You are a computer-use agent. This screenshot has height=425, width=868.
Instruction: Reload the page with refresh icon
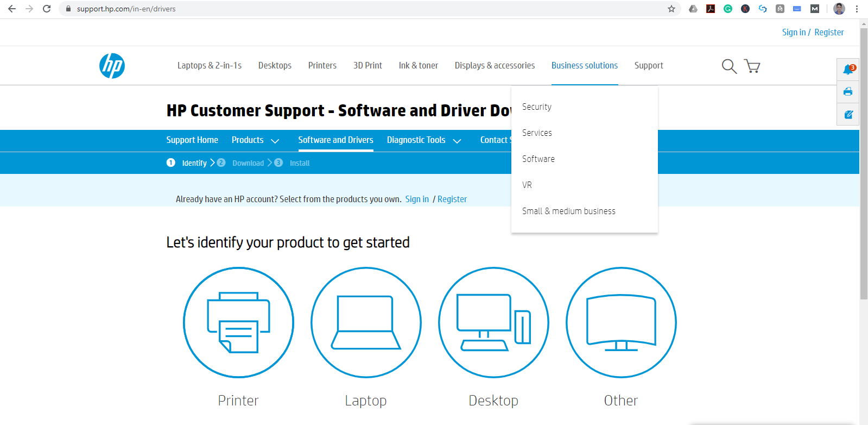(47, 9)
